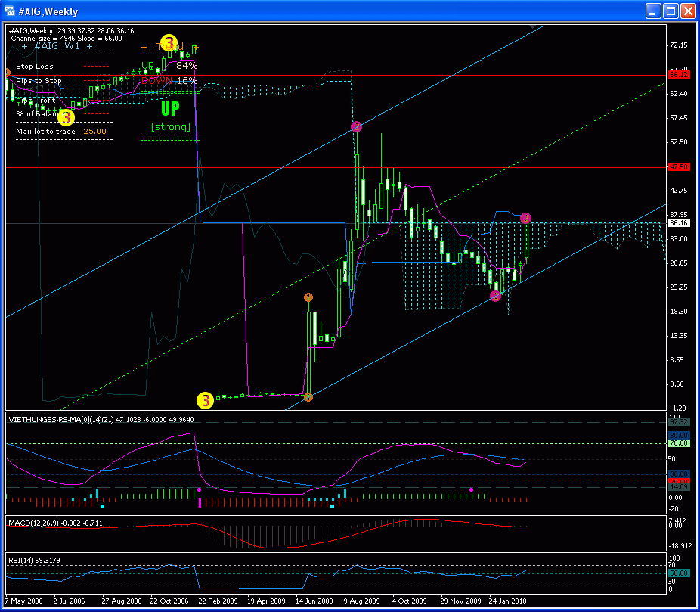Screen dimensions: 700x612
Task: Click the Max lot to trade value 25.00
Action: pos(94,131)
